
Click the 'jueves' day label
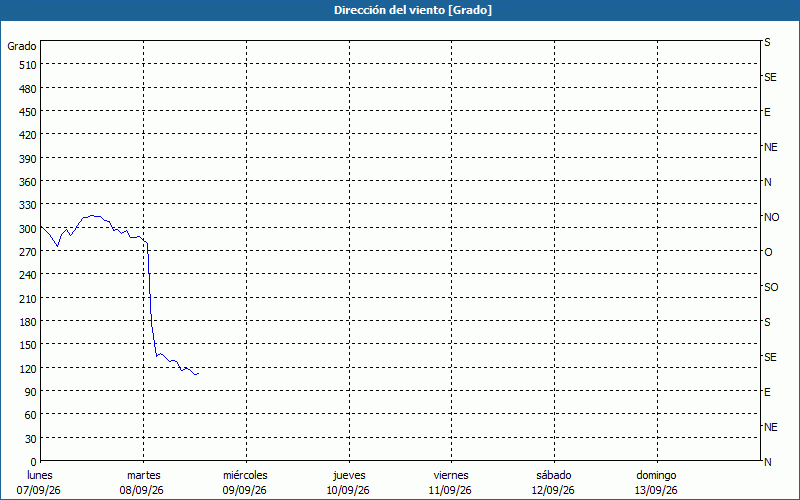[349, 476]
